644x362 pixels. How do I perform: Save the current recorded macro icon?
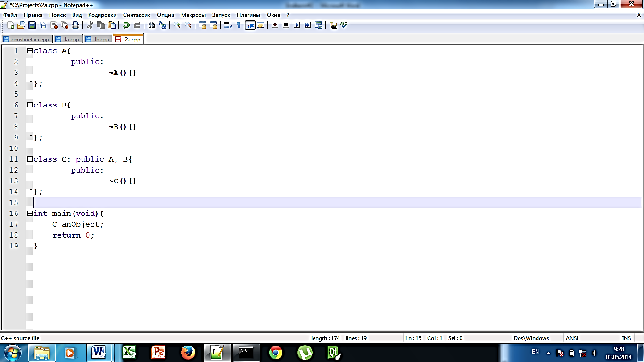pyautogui.click(x=318, y=25)
